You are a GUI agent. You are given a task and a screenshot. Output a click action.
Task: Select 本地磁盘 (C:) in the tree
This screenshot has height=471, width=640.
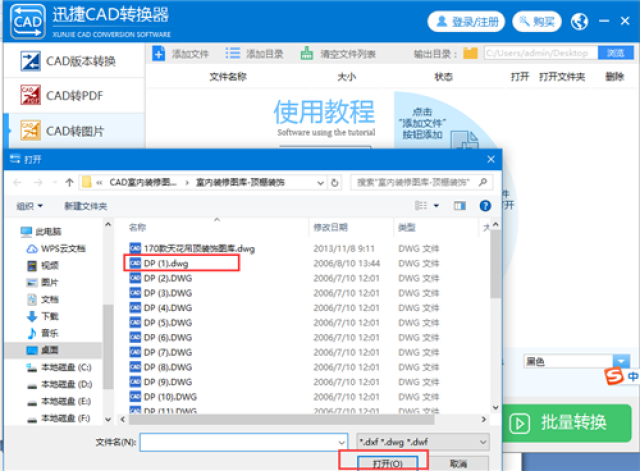click(59, 367)
